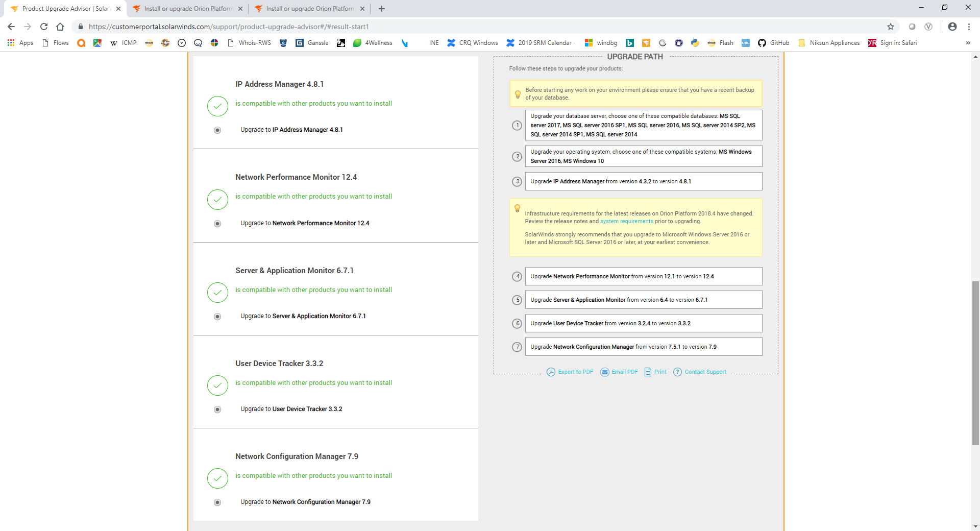
Task: Open the Sign in: Safari bookmark
Action: [x=893, y=43]
